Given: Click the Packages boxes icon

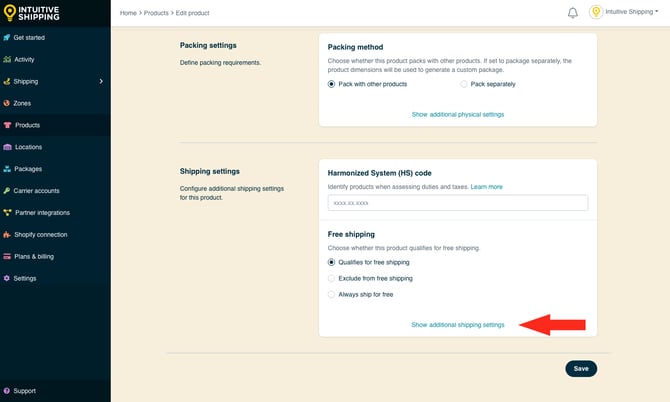Looking at the screenshot, I should 7,169.
